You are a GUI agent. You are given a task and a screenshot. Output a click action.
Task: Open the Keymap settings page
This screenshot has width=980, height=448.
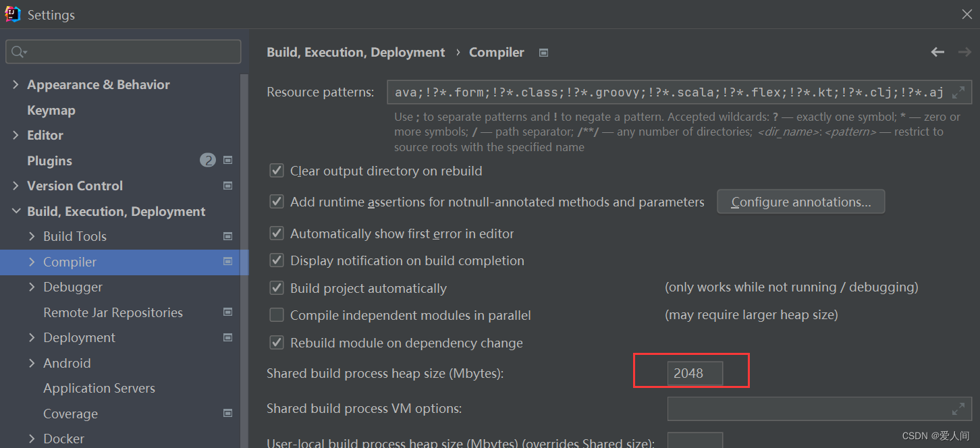[51, 110]
